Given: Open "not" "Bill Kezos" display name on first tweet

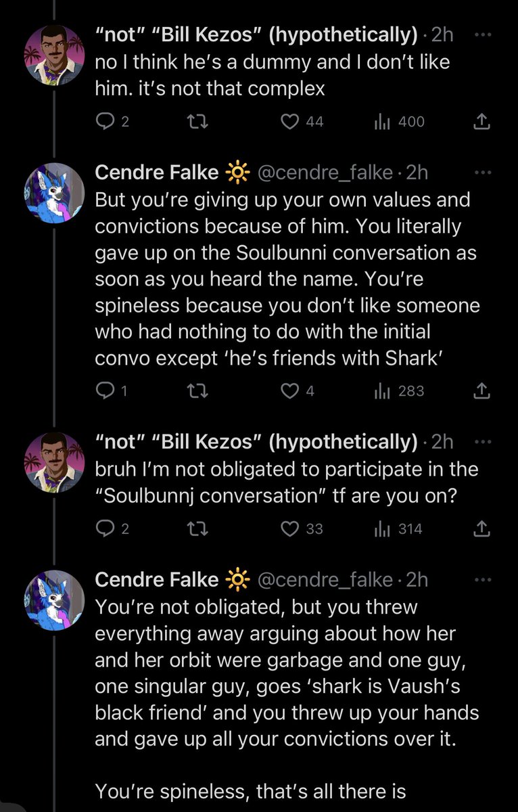Looking at the screenshot, I should point(256,35).
